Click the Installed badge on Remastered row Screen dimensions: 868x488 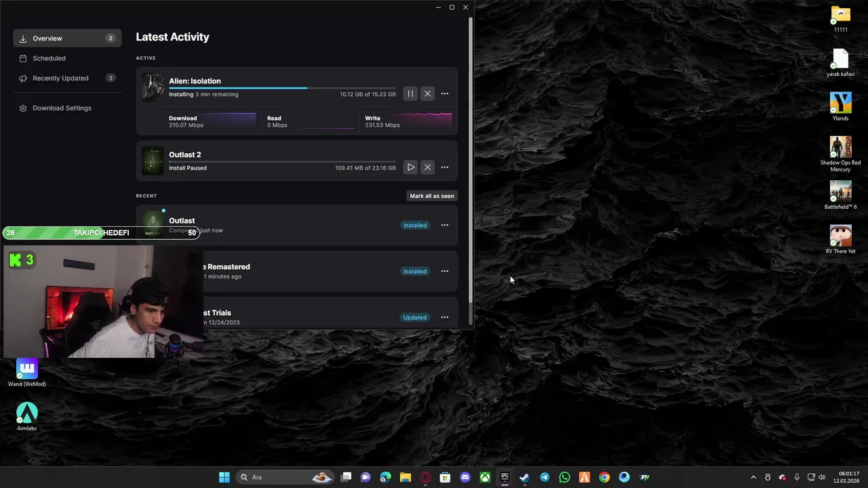click(x=415, y=271)
